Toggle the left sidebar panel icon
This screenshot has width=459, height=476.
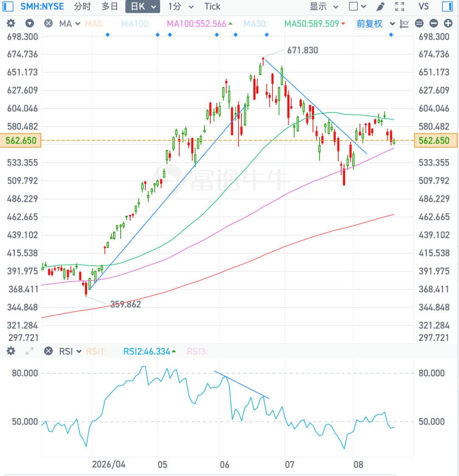tap(8, 6)
